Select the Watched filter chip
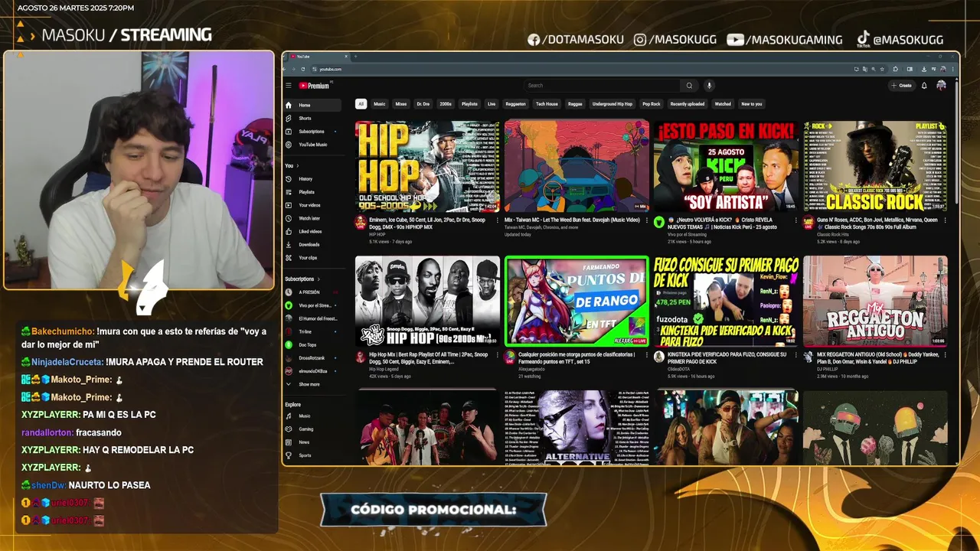980x551 pixels. tap(723, 104)
